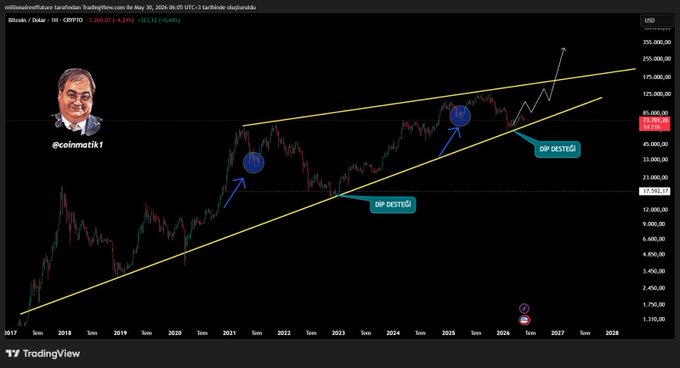Click the 2023 label on time axis

click(x=338, y=333)
